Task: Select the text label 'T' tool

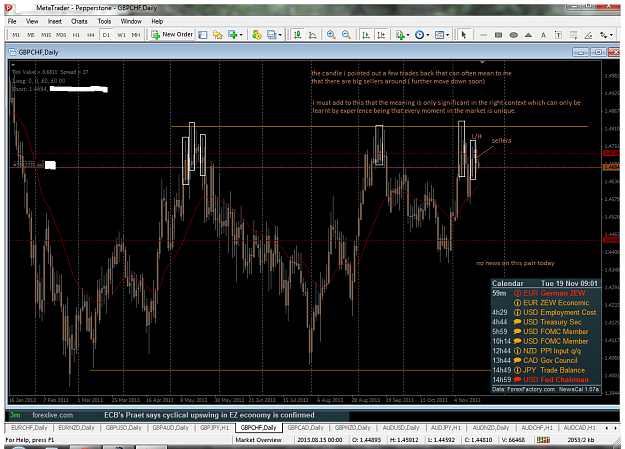Action: 558,35
